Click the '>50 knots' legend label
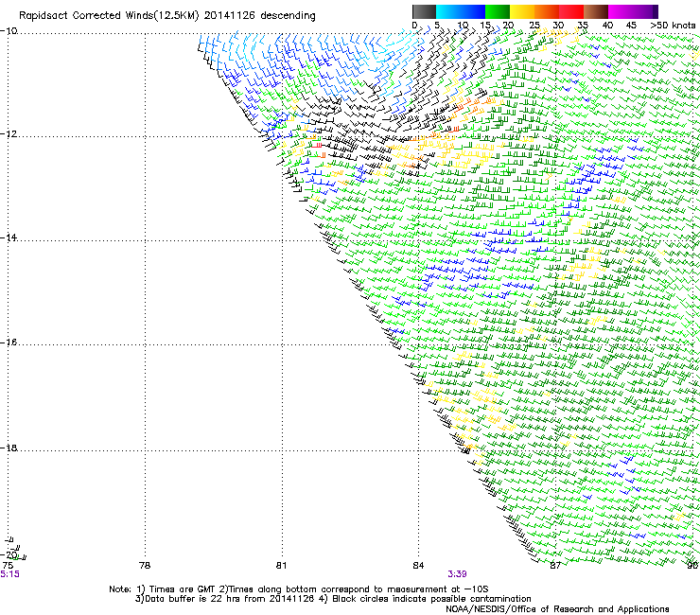Screen dimensions: 700x615 point(673,26)
